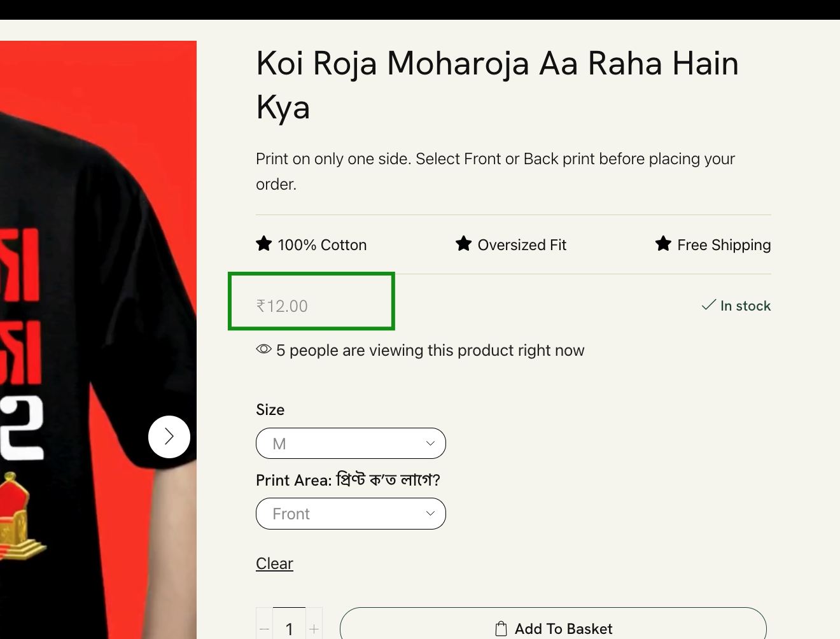Add the t-shirt to basket
The image size is (840, 639).
click(553, 624)
